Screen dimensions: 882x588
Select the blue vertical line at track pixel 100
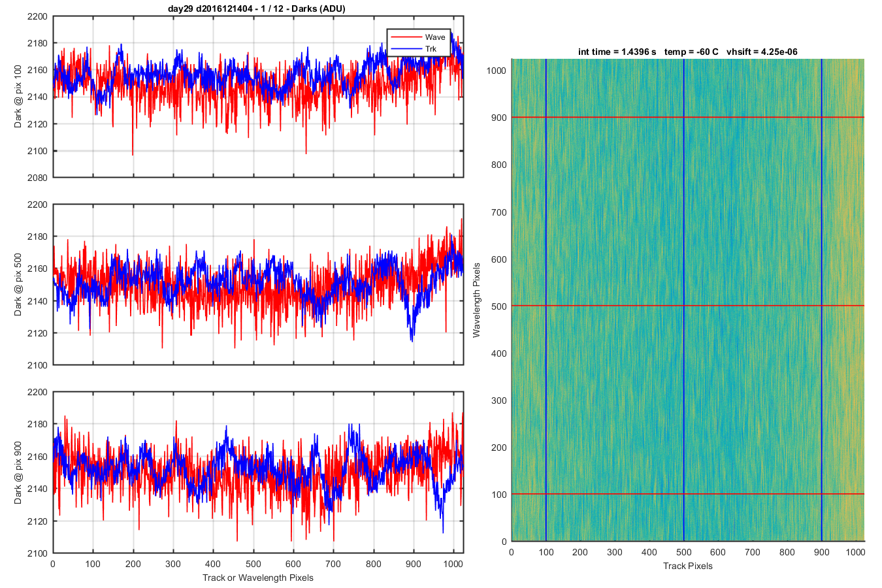point(546,300)
